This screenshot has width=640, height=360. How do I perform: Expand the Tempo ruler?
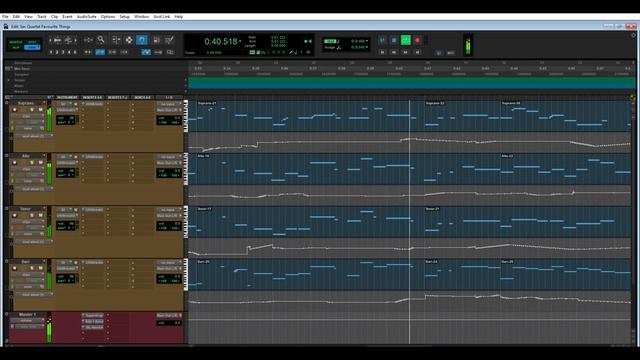9,80
